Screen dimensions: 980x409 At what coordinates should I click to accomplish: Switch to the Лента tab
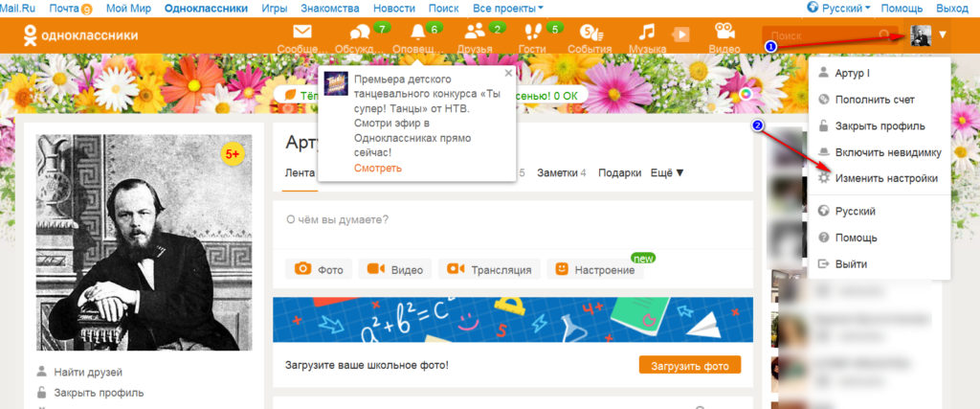(299, 172)
